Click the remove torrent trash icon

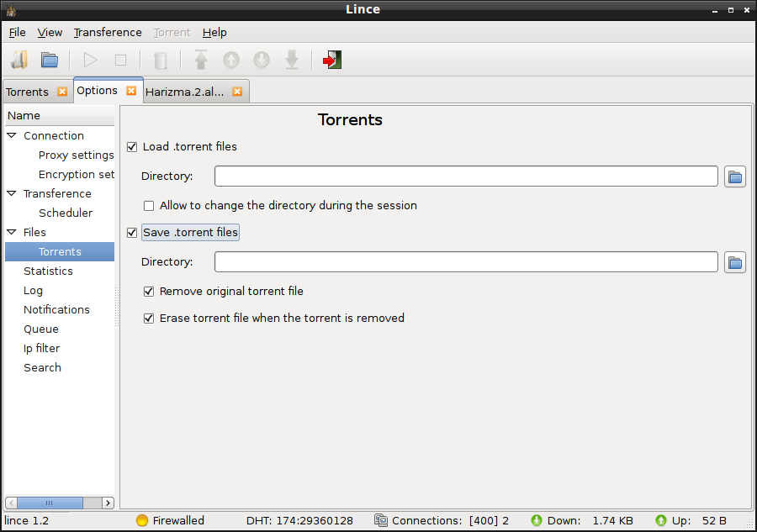pyautogui.click(x=161, y=61)
